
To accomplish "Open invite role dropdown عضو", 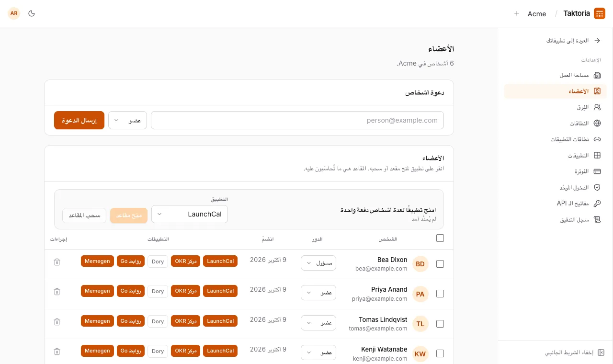I will 127,120.
